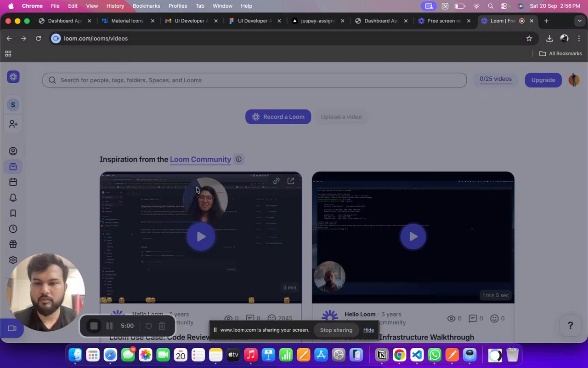Pause the Loom recording

pyautogui.click(x=109, y=326)
